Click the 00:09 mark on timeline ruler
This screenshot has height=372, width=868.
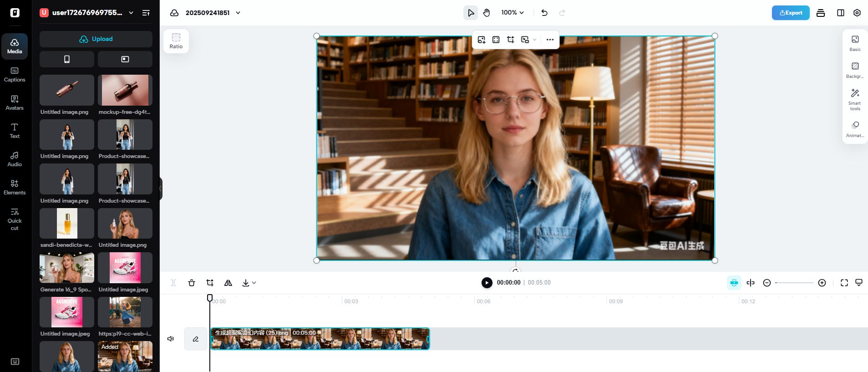point(616,301)
